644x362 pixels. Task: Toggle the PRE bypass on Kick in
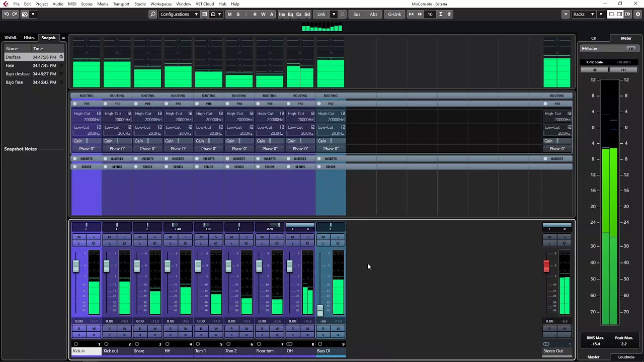point(75,104)
